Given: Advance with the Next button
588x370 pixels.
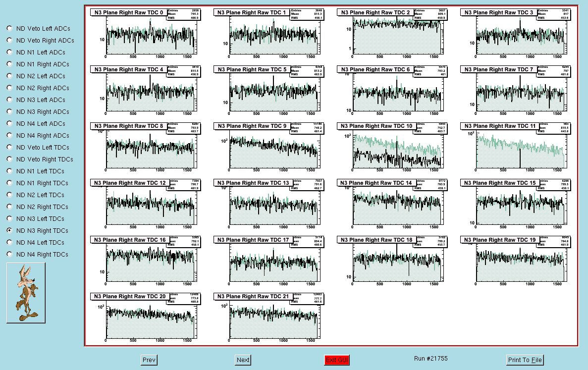Looking at the screenshot, I should coord(243,360).
